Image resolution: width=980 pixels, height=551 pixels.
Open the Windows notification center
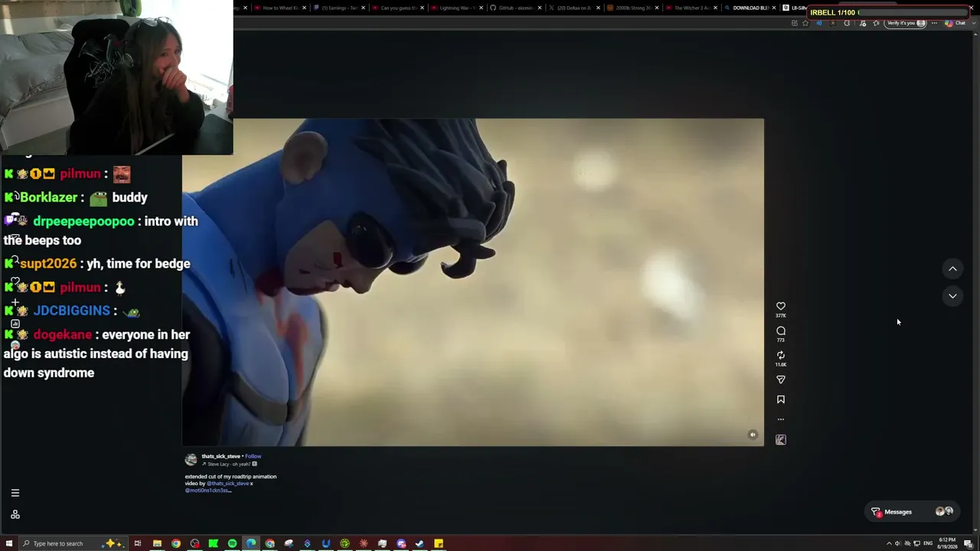969,543
